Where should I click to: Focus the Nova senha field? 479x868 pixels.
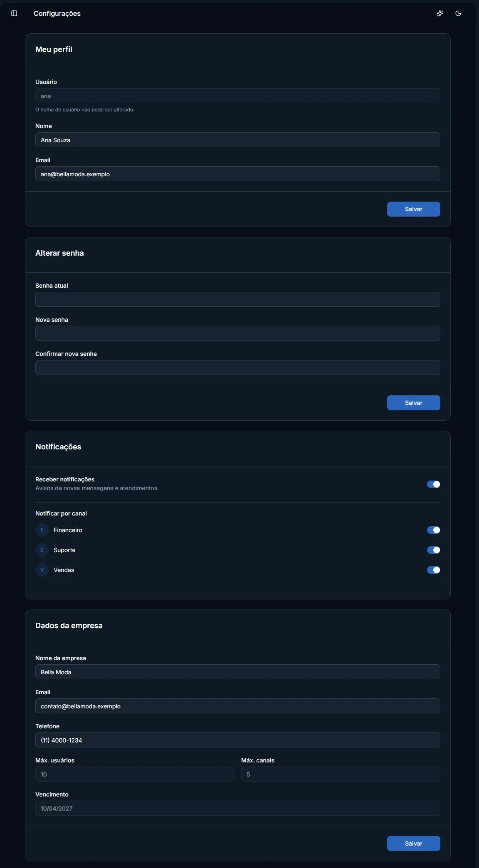point(238,333)
